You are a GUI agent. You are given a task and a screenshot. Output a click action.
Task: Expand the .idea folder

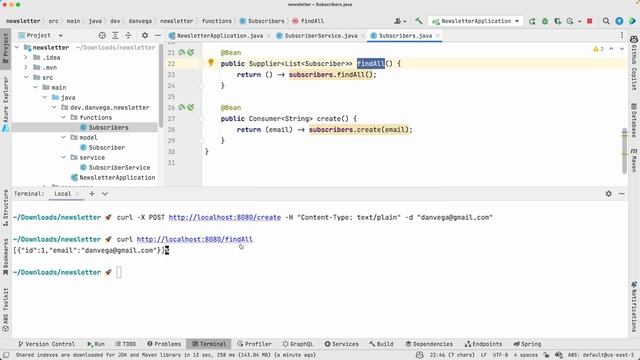[26, 58]
